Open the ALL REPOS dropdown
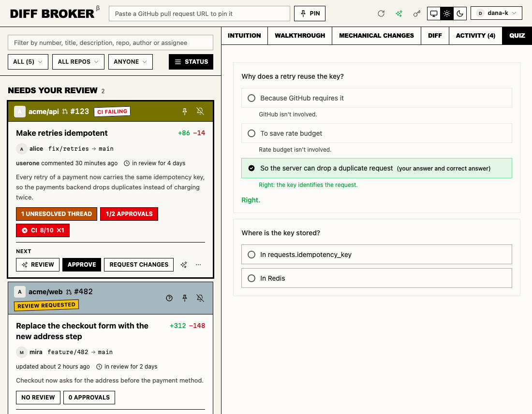 click(x=78, y=62)
